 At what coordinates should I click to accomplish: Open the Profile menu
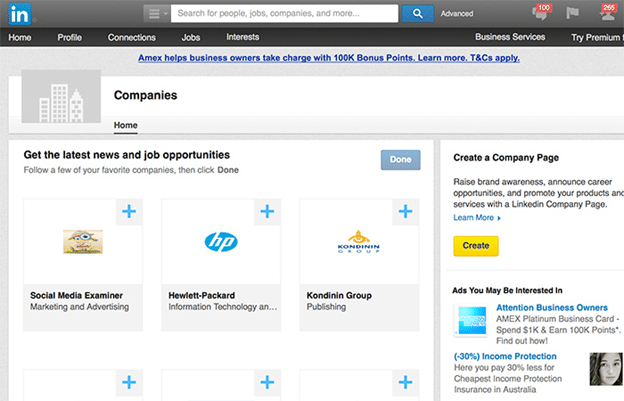pos(69,37)
